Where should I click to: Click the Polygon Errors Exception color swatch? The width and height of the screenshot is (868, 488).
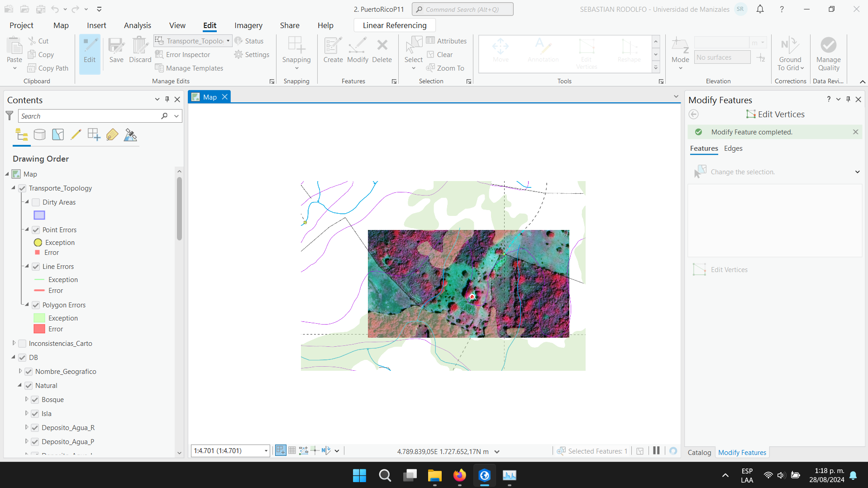(x=39, y=318)
